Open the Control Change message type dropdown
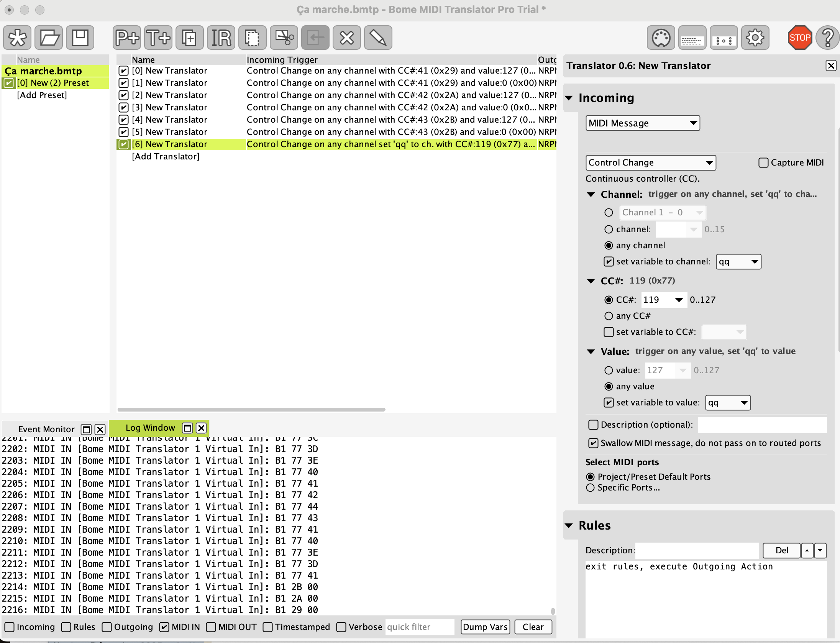The image size is (840, 643). [650, 163]
